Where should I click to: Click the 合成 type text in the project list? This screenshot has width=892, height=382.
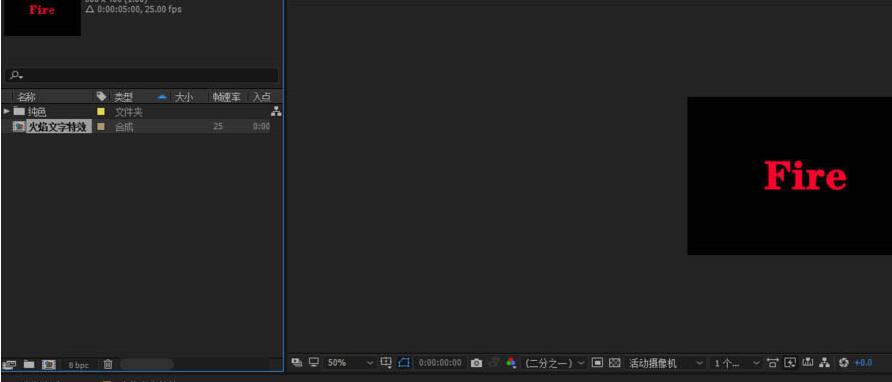(x=123, y=127)
